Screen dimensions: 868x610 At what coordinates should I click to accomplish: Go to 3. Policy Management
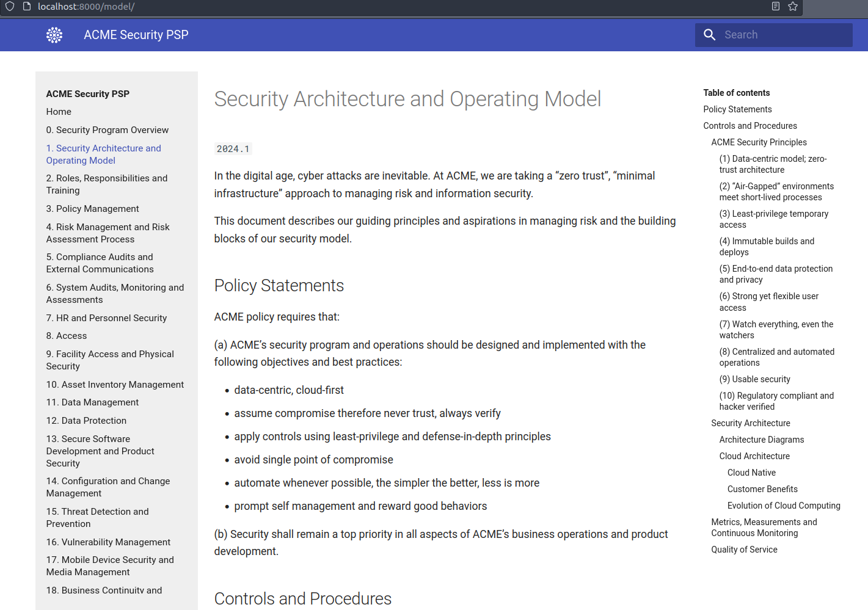coord(93,209)
